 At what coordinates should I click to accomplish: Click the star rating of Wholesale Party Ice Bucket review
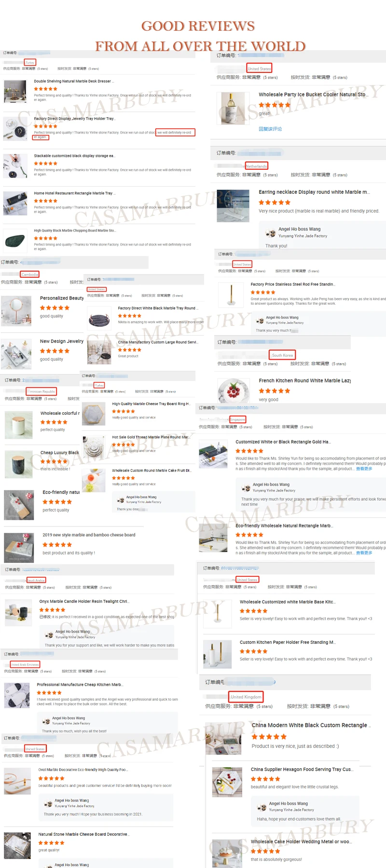pos(275,105)
